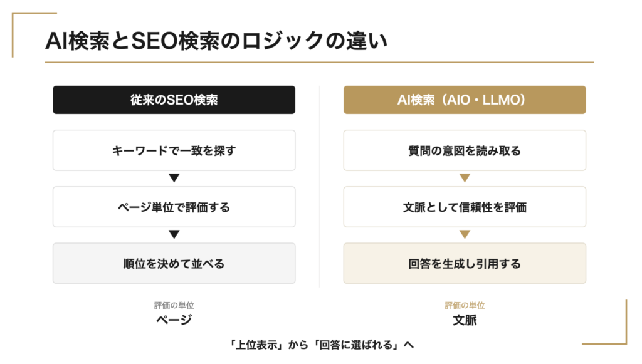The image size is (642, 364).
Task: Click the black arrow below ページ単位で評価する
Action: (174, 234)
